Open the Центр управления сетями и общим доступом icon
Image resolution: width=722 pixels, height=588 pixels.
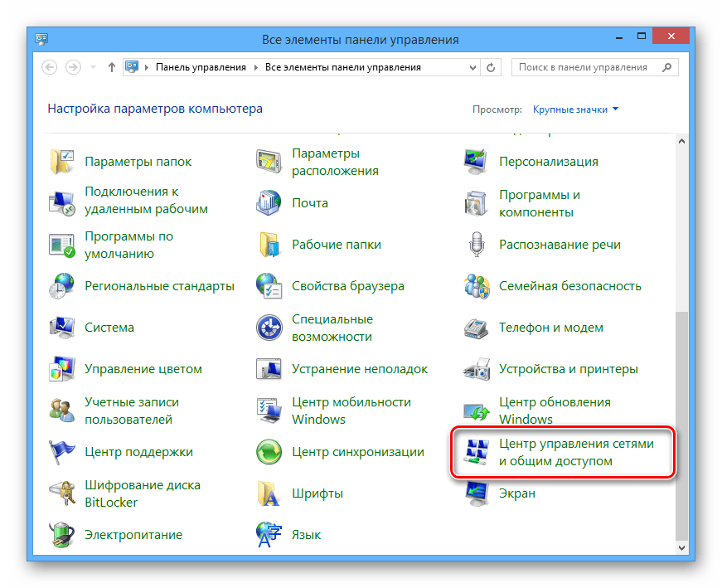477,452
